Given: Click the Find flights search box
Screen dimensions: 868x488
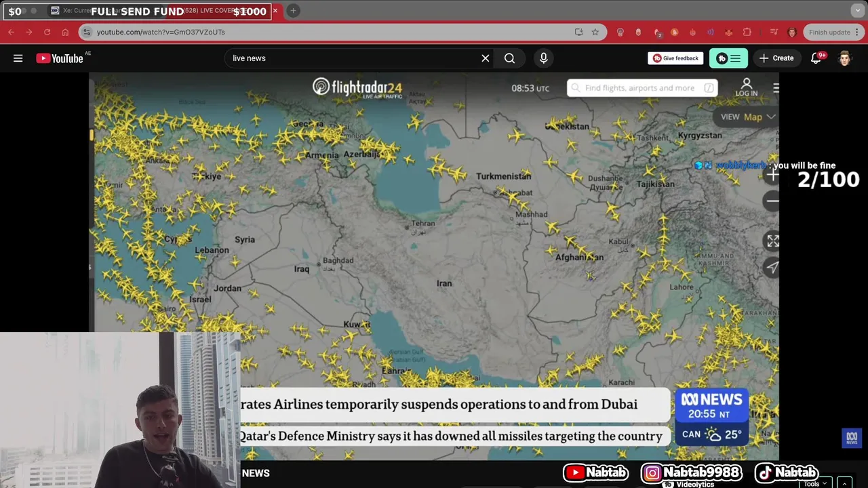Looking at the screenshot, I should point(642,88).
